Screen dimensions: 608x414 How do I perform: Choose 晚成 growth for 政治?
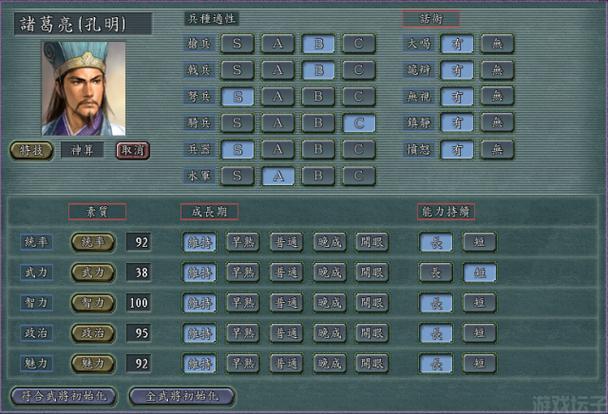tap(329, 333)
